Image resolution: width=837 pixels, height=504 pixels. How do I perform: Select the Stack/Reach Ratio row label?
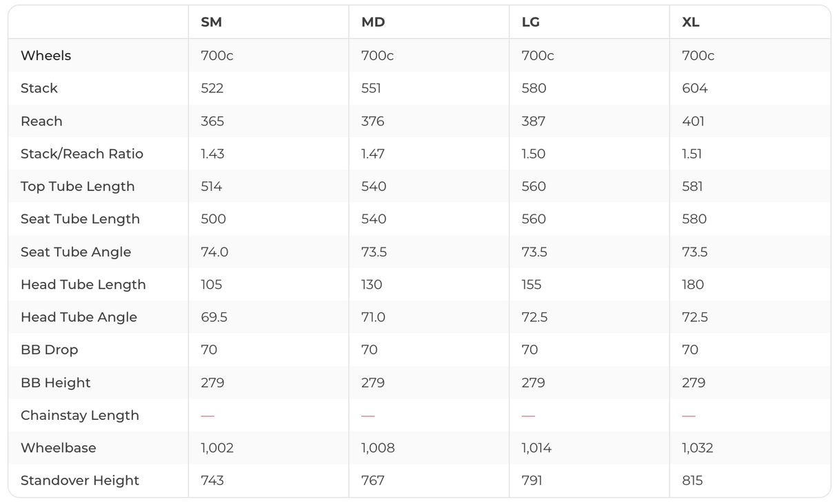coord(82,154)
